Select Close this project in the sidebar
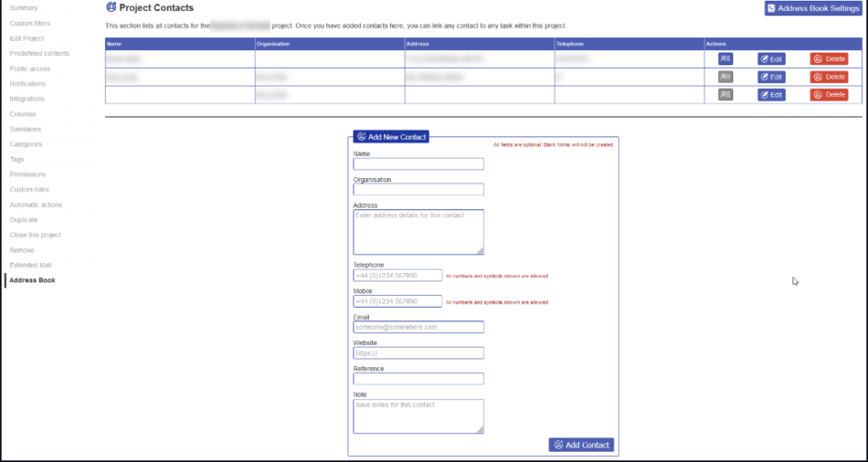The height and width of the screenshot is (462, 868). [x=36, y=235]
